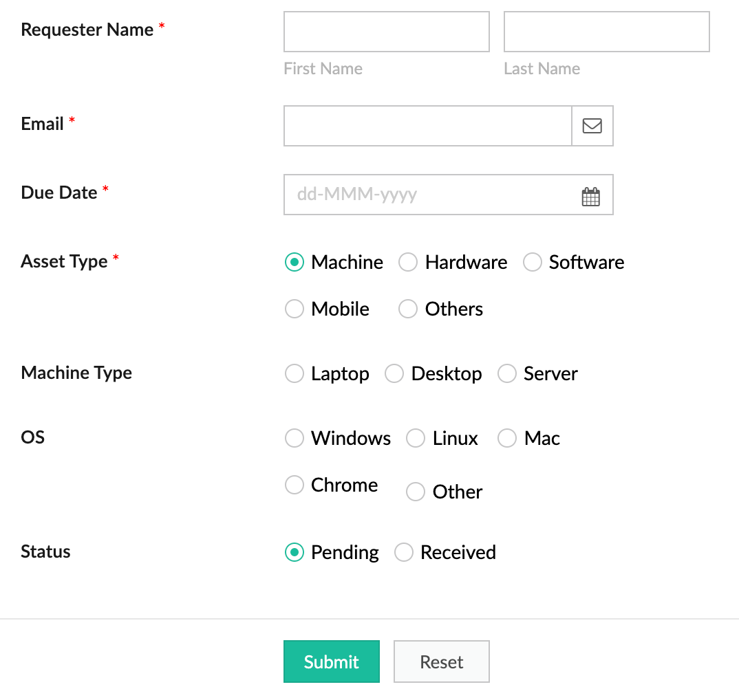Viewport: 739px width, 700px height.
Task: Select Mac as the OS
Action: coord(507,438)
